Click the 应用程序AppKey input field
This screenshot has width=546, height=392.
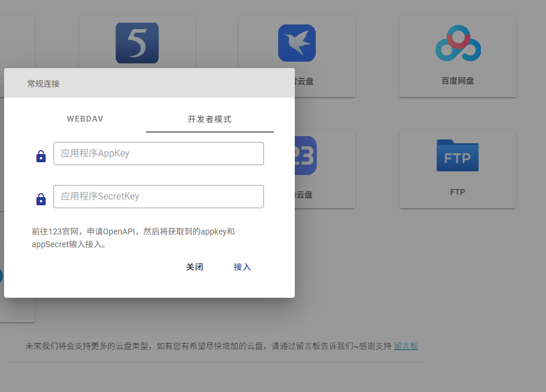(158, 153)
